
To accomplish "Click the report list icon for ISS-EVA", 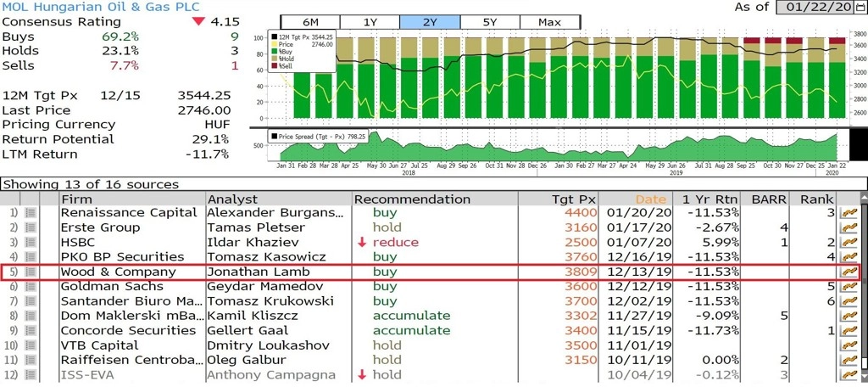I will tap(31, 375).
